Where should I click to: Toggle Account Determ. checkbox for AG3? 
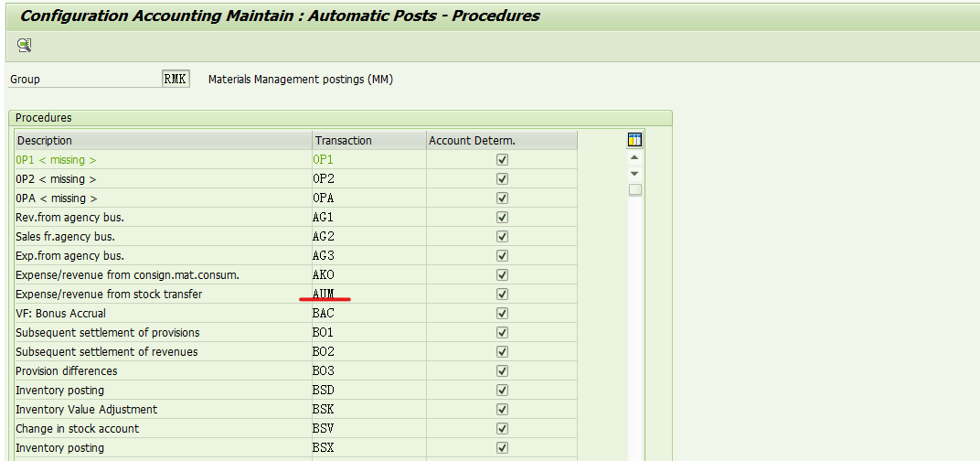tap(502, 256)
